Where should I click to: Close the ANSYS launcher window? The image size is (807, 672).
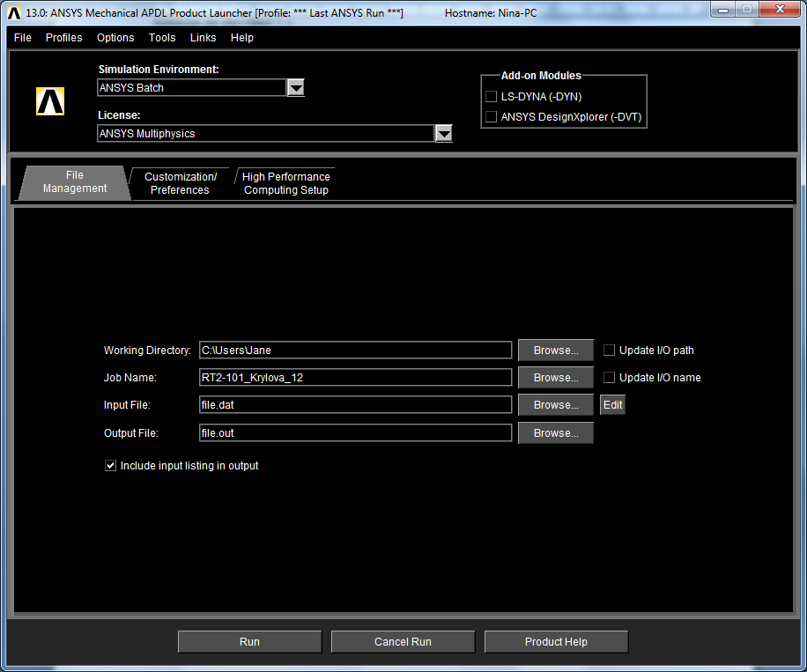(780, 10)
